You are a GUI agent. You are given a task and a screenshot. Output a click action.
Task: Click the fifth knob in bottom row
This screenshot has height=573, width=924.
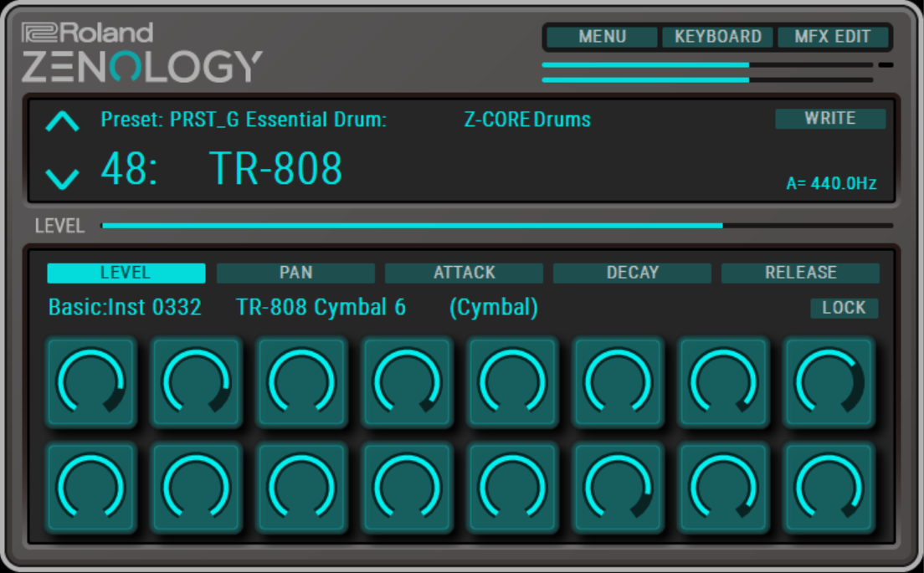[x=513, y=487]
